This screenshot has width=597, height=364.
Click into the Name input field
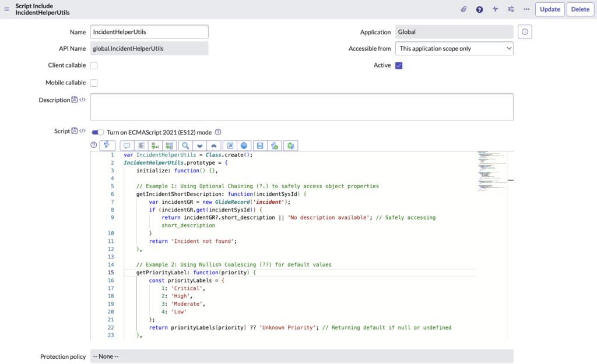149,32
